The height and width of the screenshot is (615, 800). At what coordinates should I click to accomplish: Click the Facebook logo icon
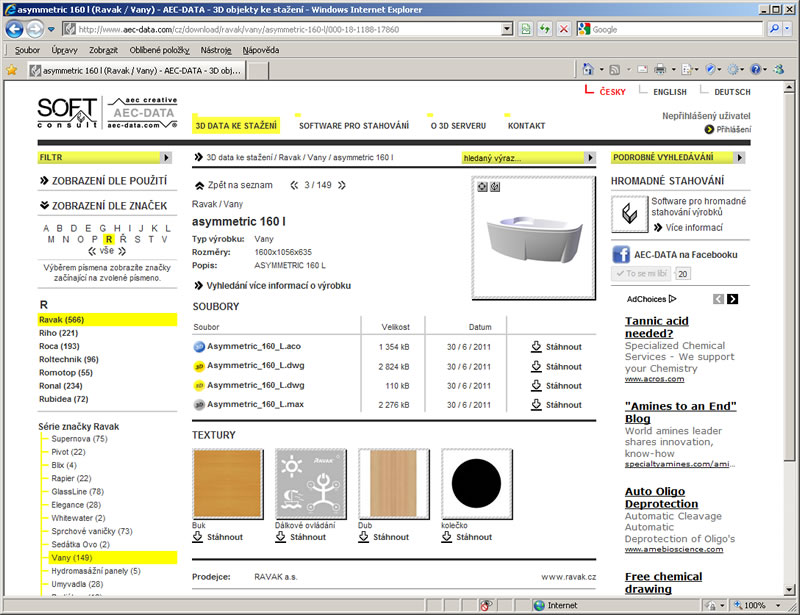(621, 254)
